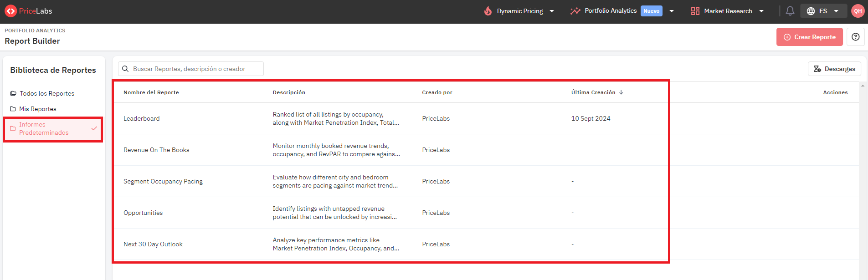Click the Acciones column header
The width and height of the screenshot is (868, 280).
835,92
